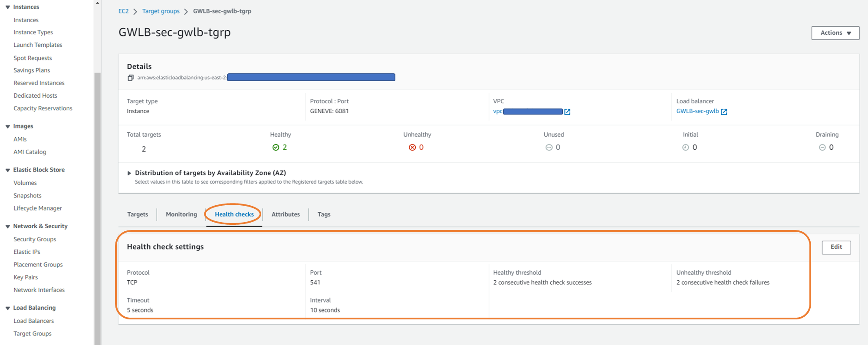Open Volumes in the sidebar
The width and height of the screenshot is (868, 345).
(25, 183)
